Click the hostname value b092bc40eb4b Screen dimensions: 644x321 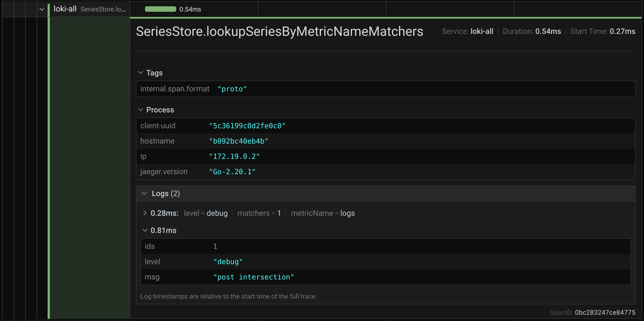click(x=238, y=141)
